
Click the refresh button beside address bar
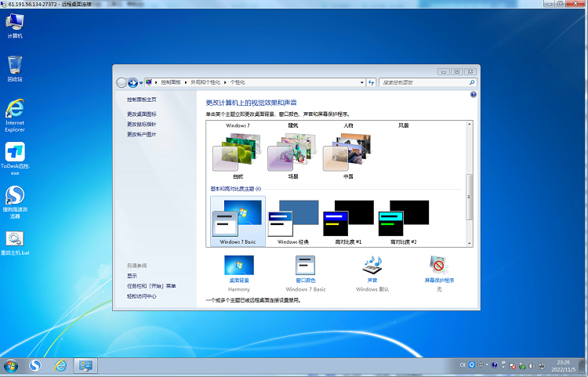371,82
